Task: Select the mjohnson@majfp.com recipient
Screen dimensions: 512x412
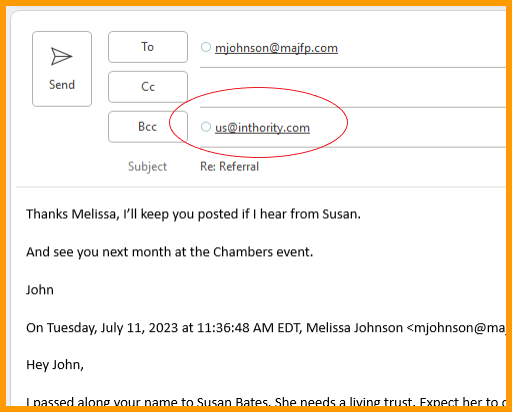Action: coord(276,48)
